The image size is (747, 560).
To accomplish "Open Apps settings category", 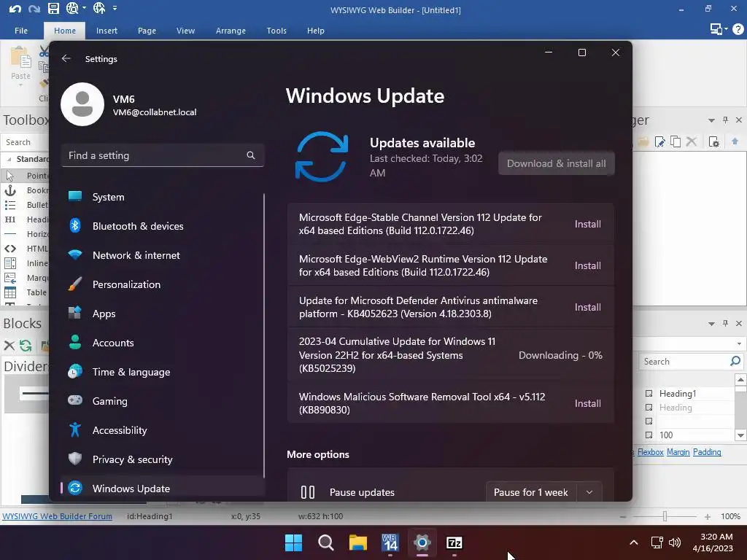I will click(163, 314).
